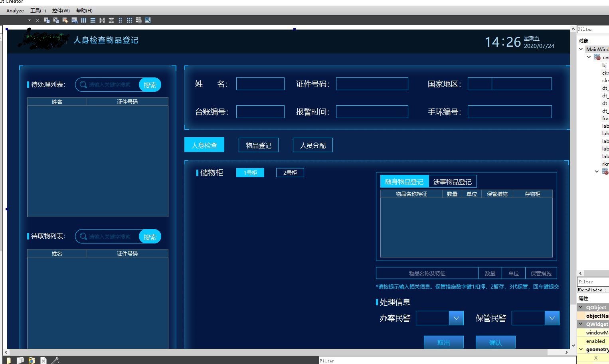The height and width of the screenshot is (364, 609).
Task: Select the 人员分配 step button
Action: (x=313, y=145)
